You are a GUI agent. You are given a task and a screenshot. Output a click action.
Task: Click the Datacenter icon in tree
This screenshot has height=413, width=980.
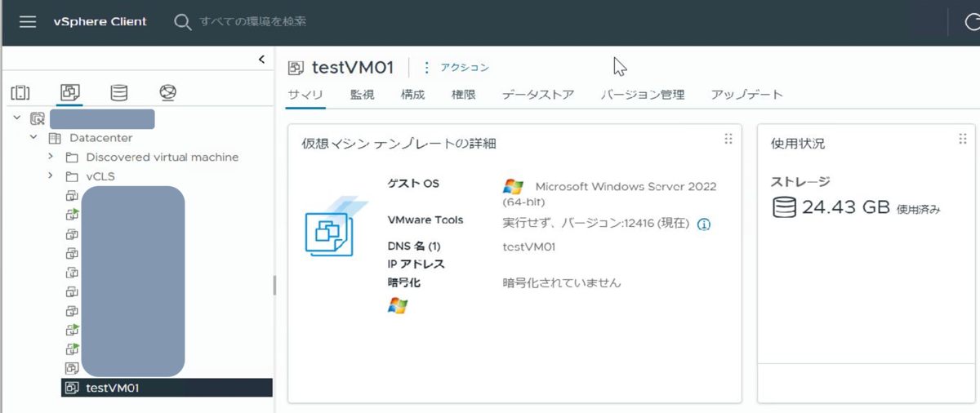coord(56,138)
